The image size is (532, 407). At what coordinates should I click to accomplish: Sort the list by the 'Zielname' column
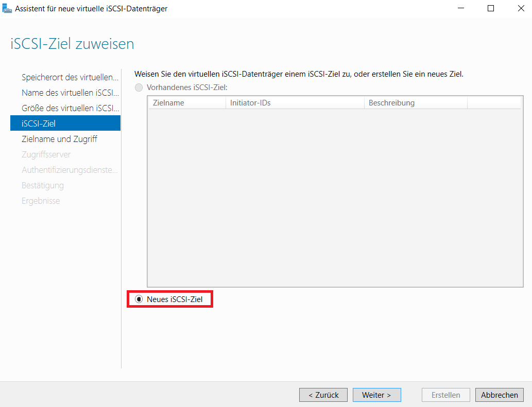pyautogui.click(x=186, y=103)
